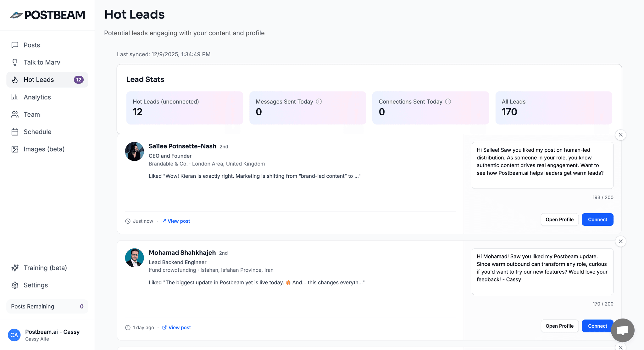Click info icon beside Connections Sent Today
The image size is (644, 350).
[448, 102]
